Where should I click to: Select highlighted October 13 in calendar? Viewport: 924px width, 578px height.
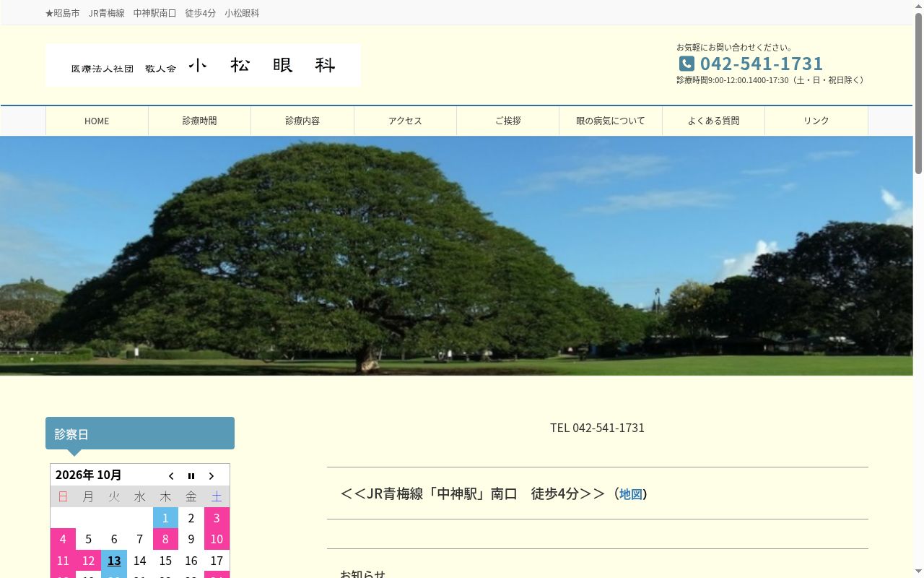(x=114, y=561)
